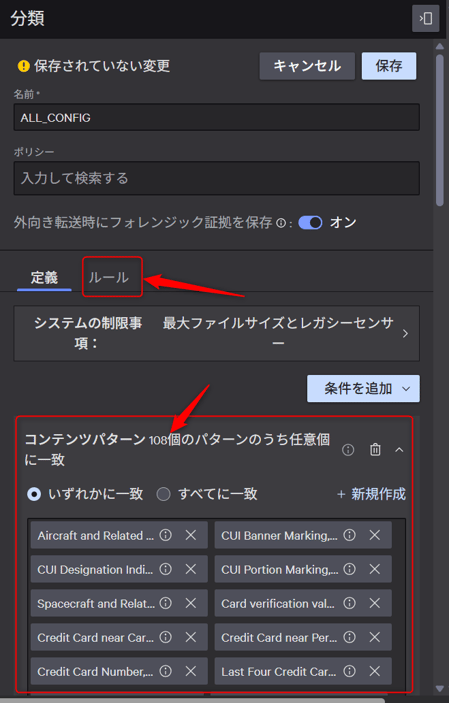
Task: Remove Credit Card Number pattern
Action: [x=191, y=671]
